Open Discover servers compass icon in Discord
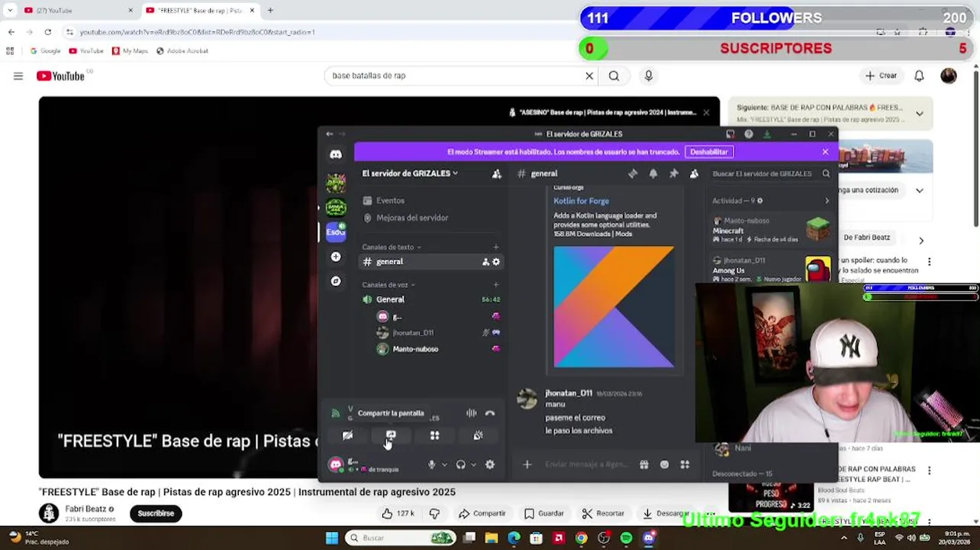980x550 pixels. [x=336, y=281]
